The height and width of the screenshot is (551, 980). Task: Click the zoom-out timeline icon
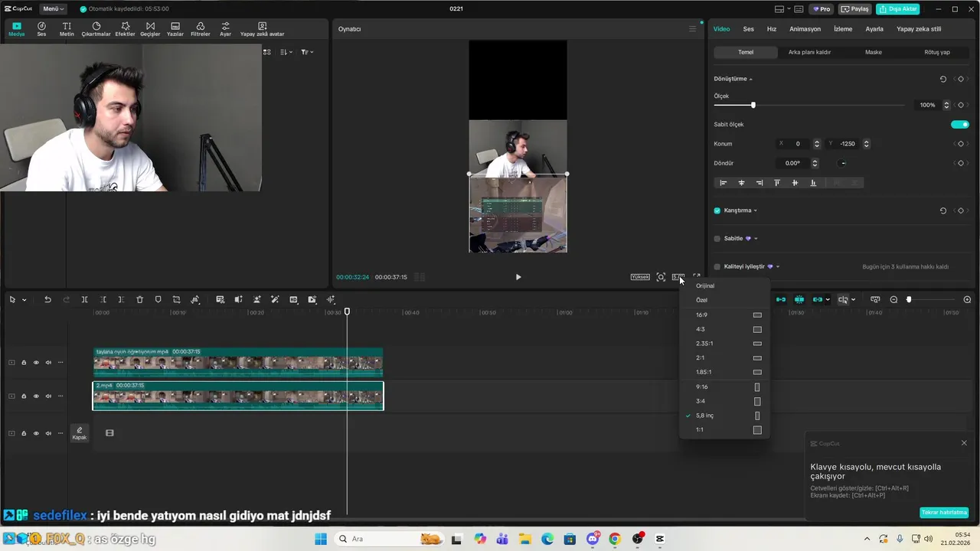(893, 300)
